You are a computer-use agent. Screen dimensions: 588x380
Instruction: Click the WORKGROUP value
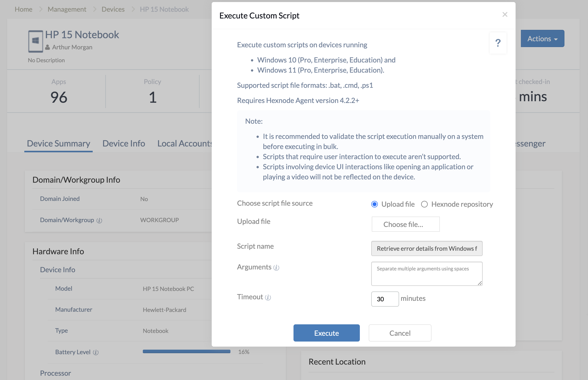[x=160, y=220]
